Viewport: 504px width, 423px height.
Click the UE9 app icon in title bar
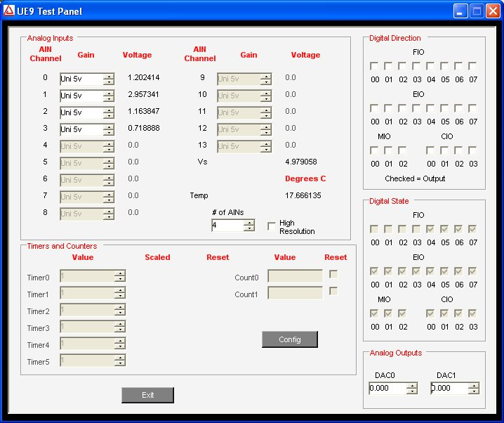click(x=9, y=11)
